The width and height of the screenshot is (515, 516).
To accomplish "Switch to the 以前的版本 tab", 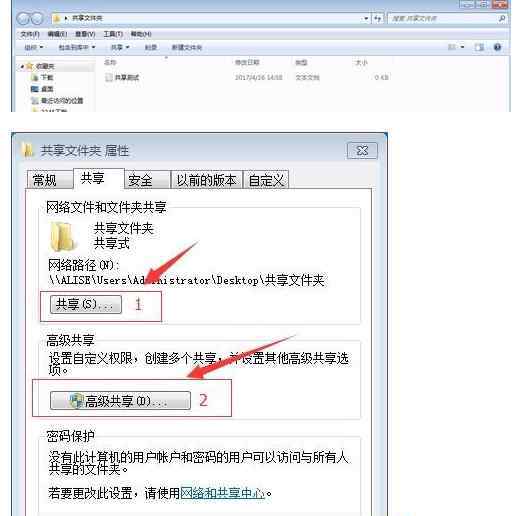I will point(207,180).
